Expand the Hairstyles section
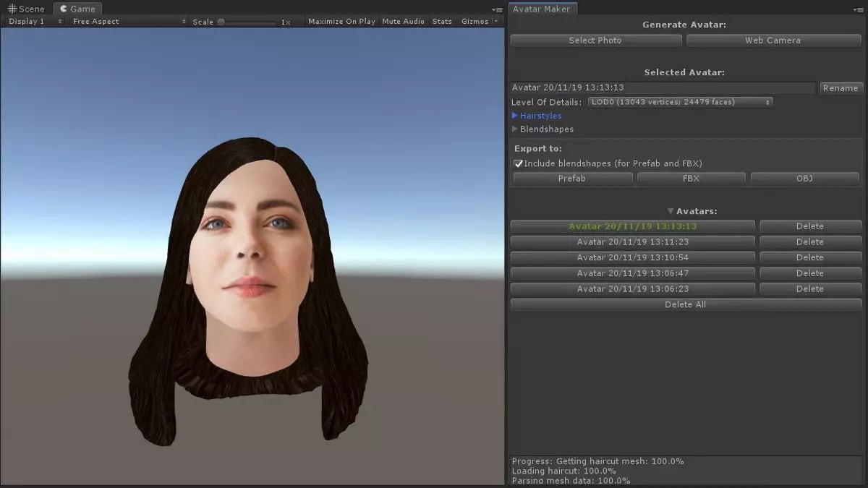The image size is (868, 488). [x=537, y=115]
